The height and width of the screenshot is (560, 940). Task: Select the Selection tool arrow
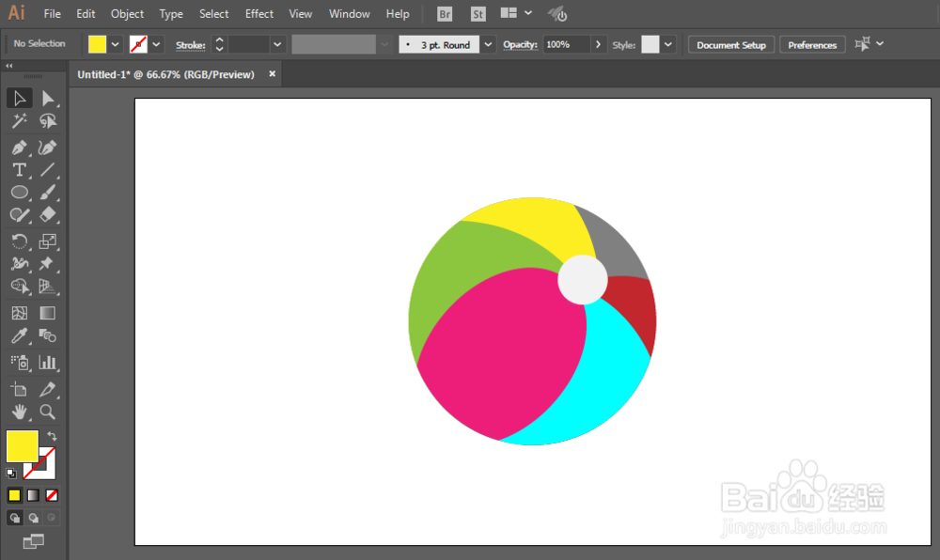[x=19, y=99]
